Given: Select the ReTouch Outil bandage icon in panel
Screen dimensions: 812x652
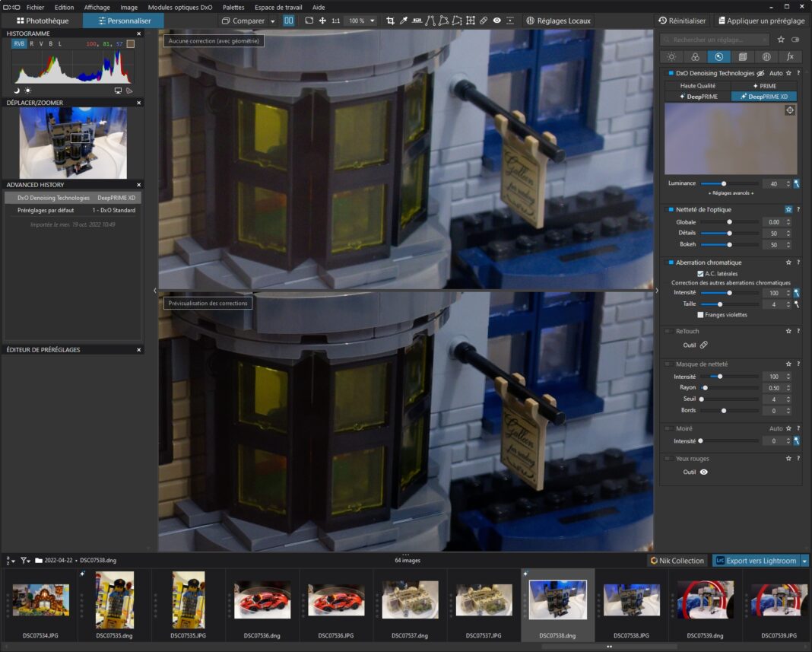Looking at the screenshot, I should 704,345.
